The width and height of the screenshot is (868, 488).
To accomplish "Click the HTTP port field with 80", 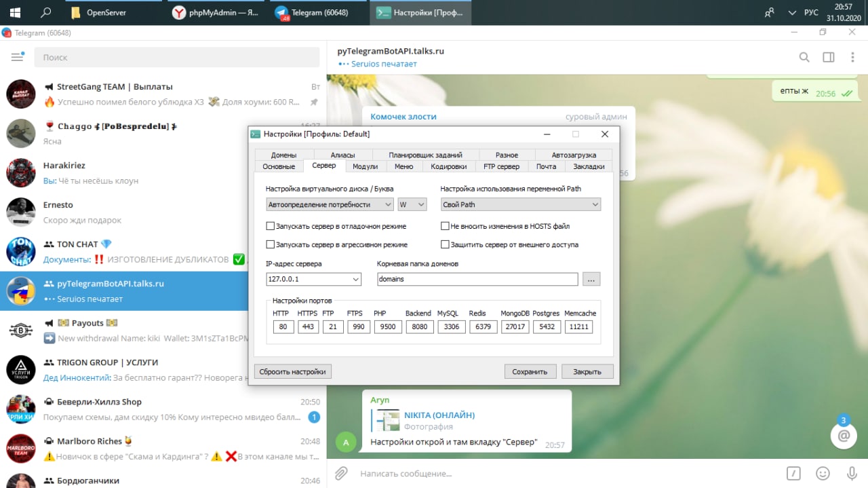I will [283, 327].
